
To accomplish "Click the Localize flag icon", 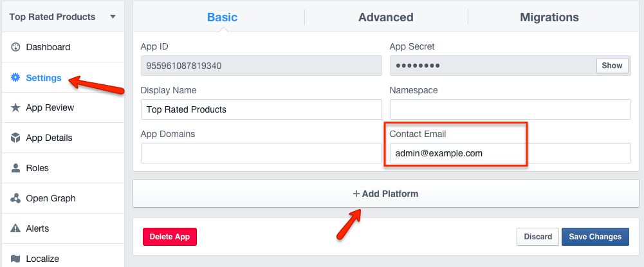I will (x=15, y=259).
